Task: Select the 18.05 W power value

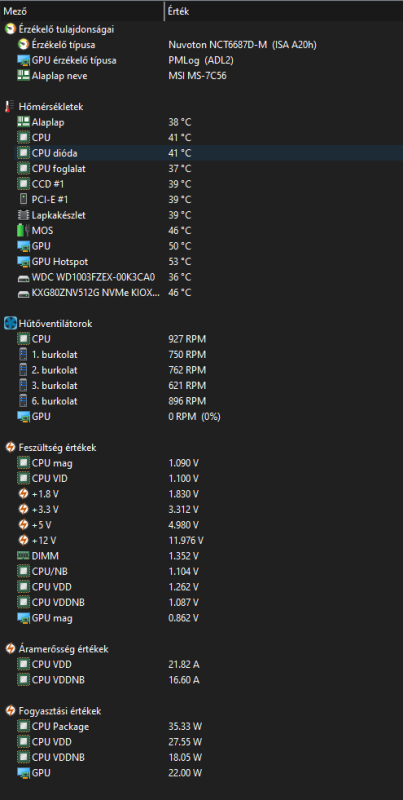Action: click(185, 757)
